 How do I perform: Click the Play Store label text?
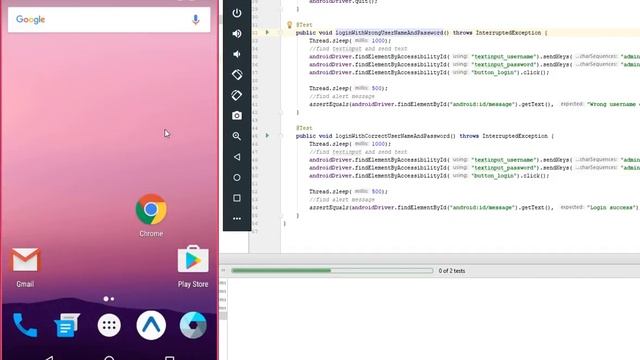click(193, 284)
